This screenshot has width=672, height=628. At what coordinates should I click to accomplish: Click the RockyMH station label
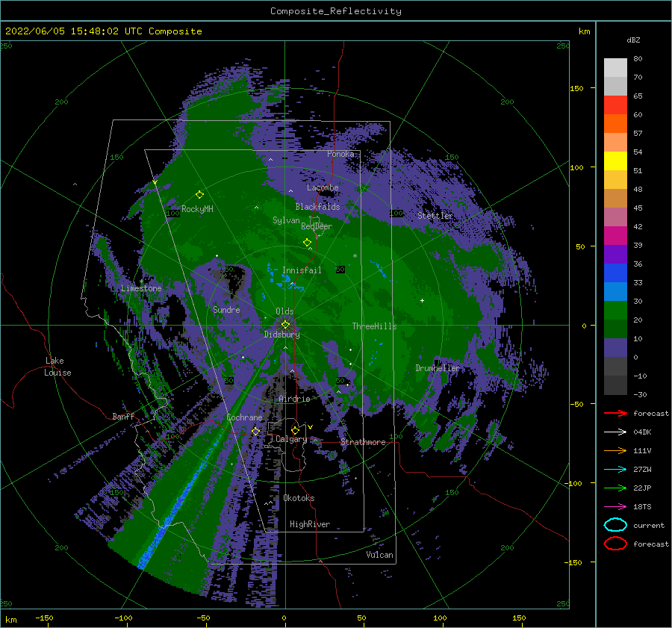197,209
